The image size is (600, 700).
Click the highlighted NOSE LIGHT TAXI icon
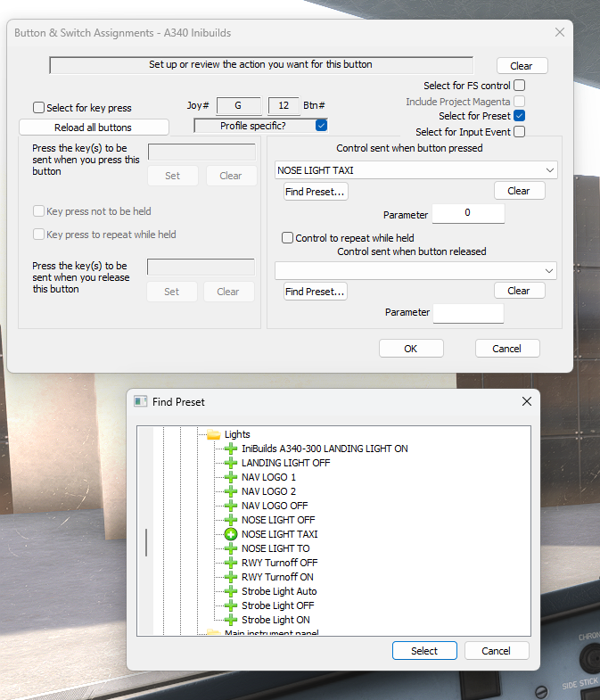tap(231, 534)
